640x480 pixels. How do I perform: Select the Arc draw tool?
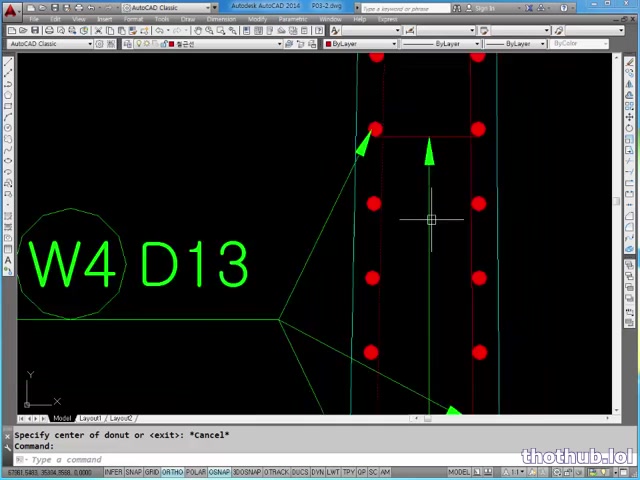(x=8, y=117)
